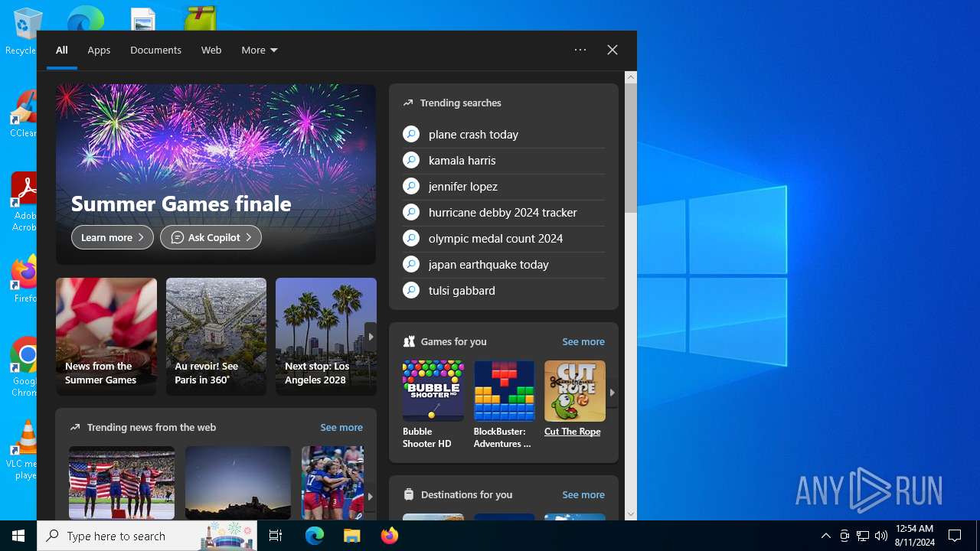
Task: Search trending term jennifer lopez
Action: pos(462,186)
